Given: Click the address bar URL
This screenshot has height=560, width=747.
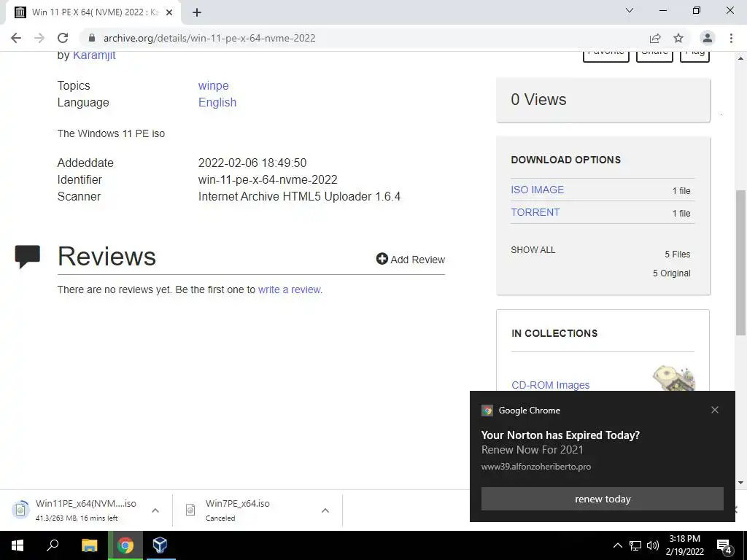Looking at the screenshot, I should [209, 38].
